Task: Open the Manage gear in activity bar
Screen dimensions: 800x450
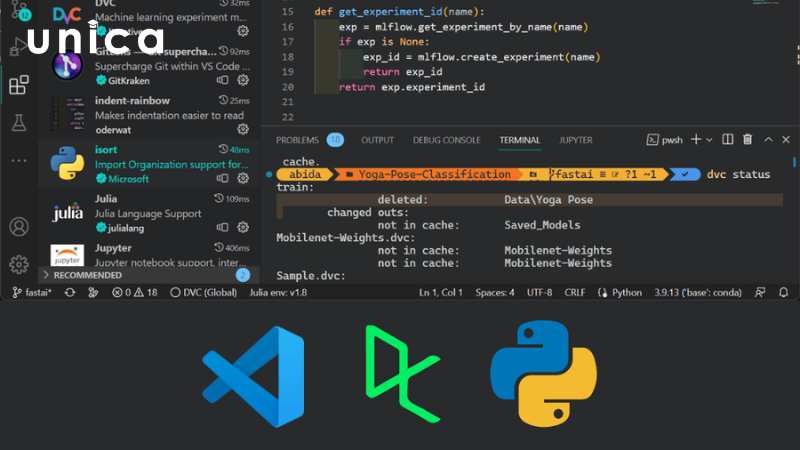Action: pyautogui.click(x=19, y=264)
